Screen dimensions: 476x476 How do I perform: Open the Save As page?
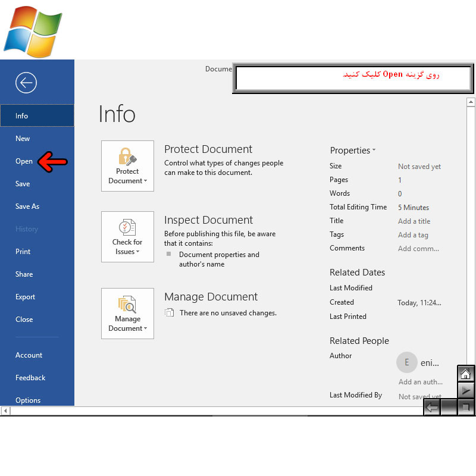tap(27, 206)
